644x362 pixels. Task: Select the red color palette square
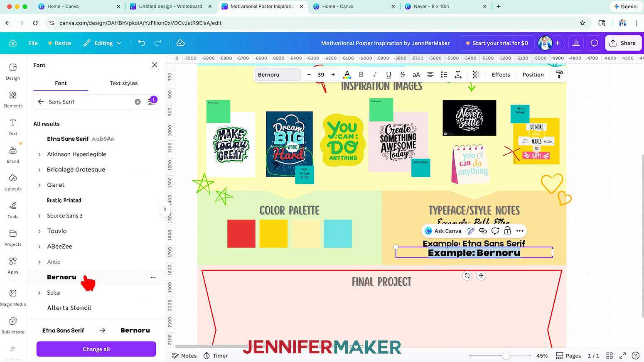pos(241,234)
